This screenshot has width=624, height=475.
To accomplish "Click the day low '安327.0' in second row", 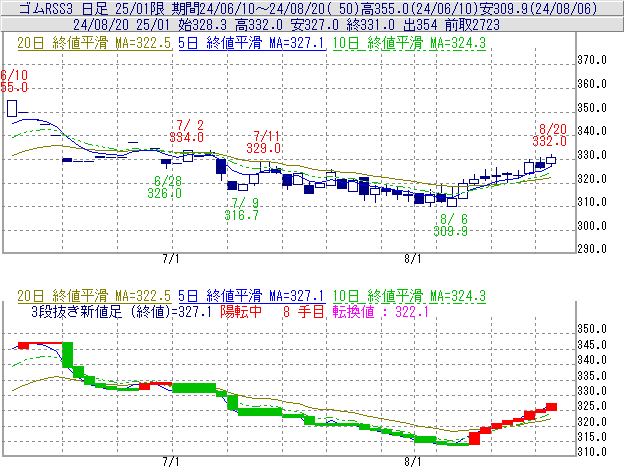I will click(315, 25).
